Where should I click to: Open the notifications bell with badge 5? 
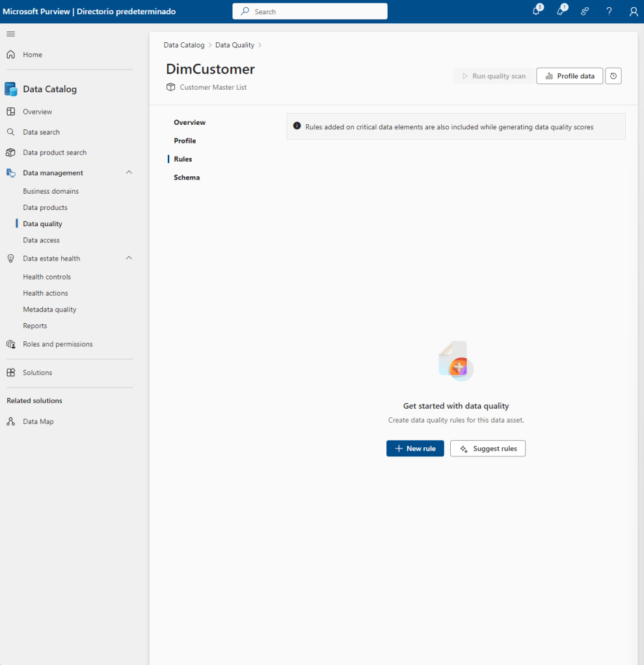pyautogui.click(x=536, y=12)
